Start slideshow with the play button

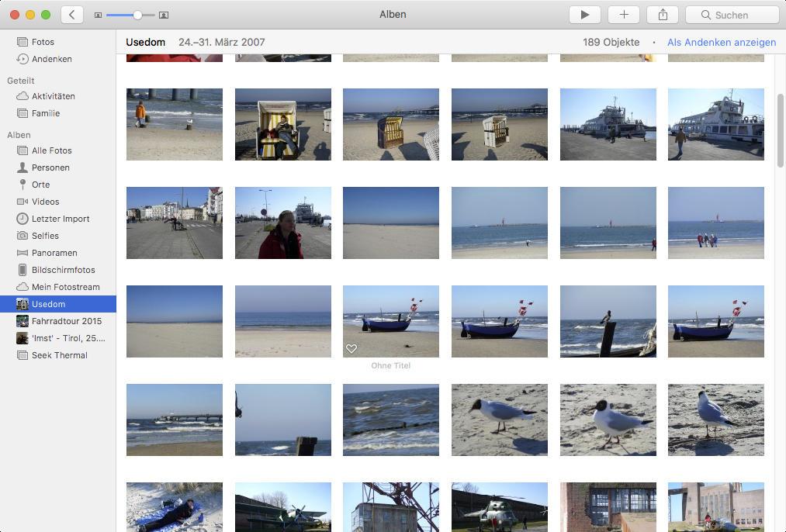click(x=584, y=15)
